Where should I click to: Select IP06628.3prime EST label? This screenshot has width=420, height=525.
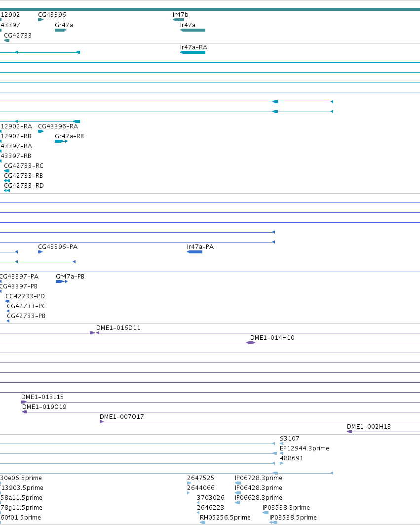click(x=258, y=498)
